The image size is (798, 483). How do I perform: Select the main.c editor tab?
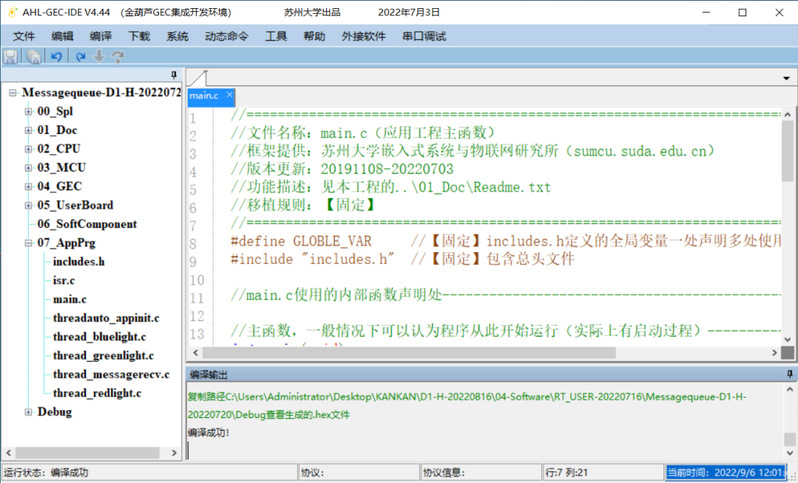pyautogui.click(x=204, y=96)
